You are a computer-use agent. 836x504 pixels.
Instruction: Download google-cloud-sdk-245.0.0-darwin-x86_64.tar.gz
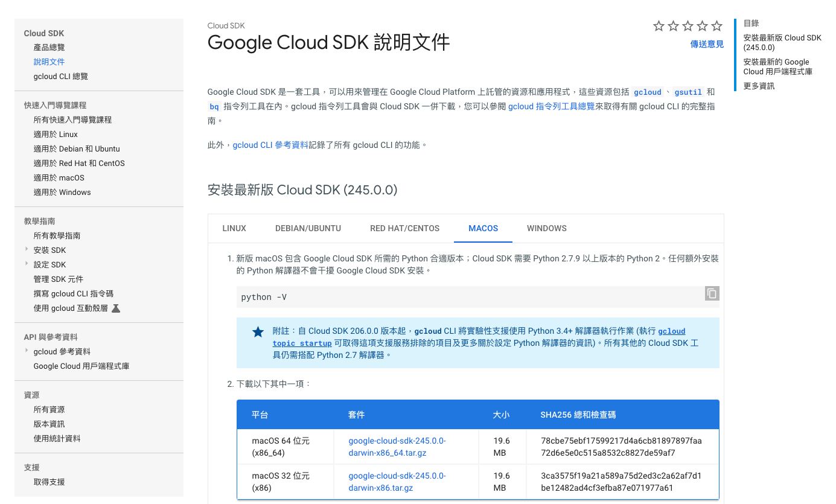pos(397,447)
